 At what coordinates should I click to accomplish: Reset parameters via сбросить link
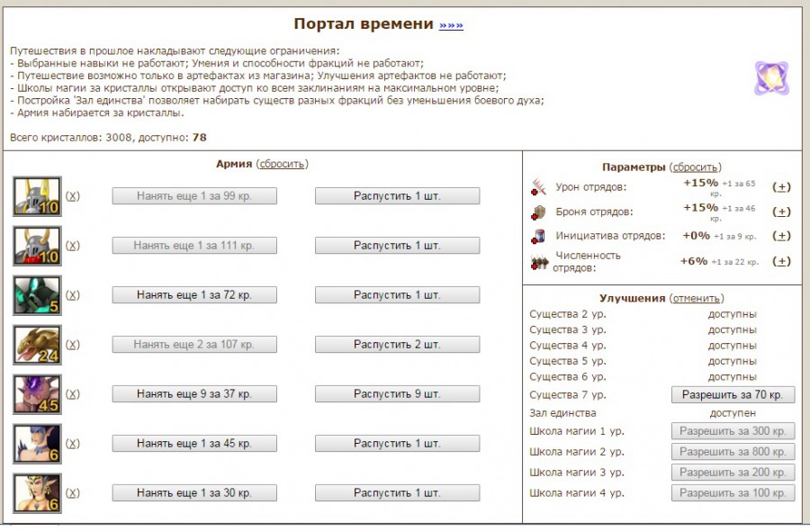pos(696,167)
